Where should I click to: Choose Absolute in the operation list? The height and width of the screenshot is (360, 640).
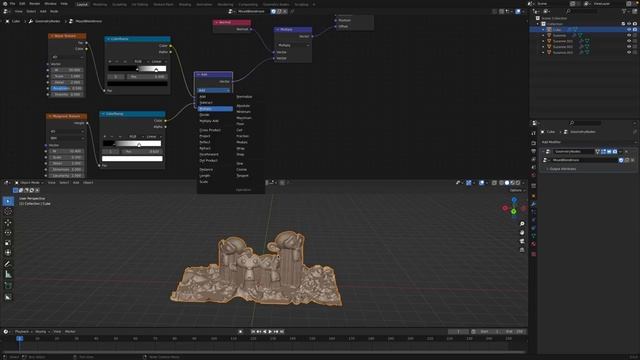point(243,106)
